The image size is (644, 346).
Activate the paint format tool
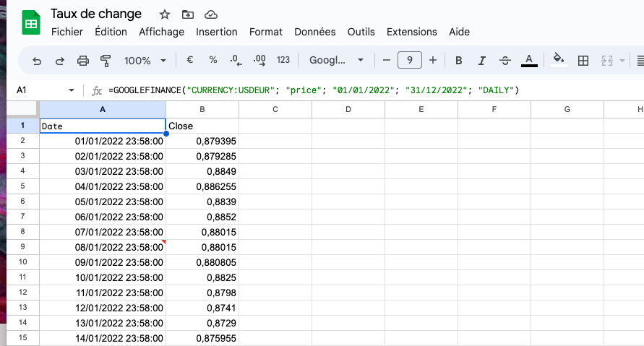(106, 61)
